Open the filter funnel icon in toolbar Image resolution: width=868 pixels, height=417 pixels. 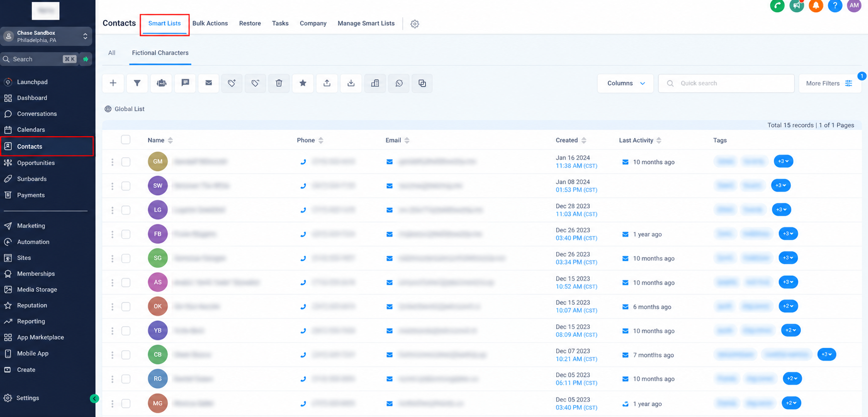(x=137, y=83)
